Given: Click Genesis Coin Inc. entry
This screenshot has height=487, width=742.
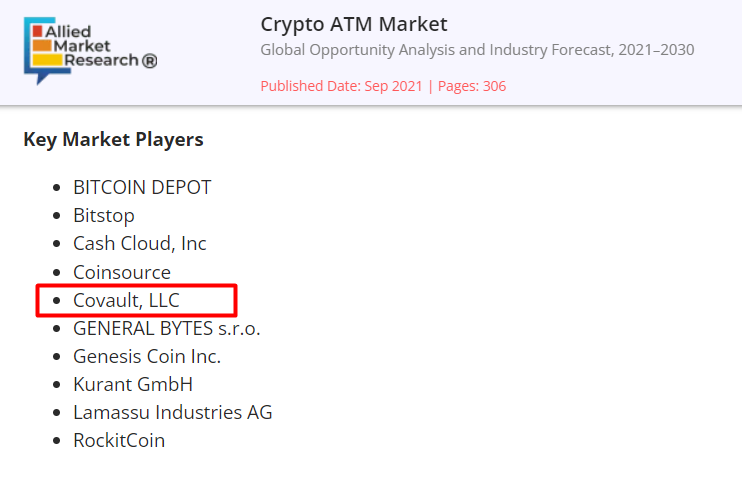Looking at the screenshot, I should [x=147, y=356].
